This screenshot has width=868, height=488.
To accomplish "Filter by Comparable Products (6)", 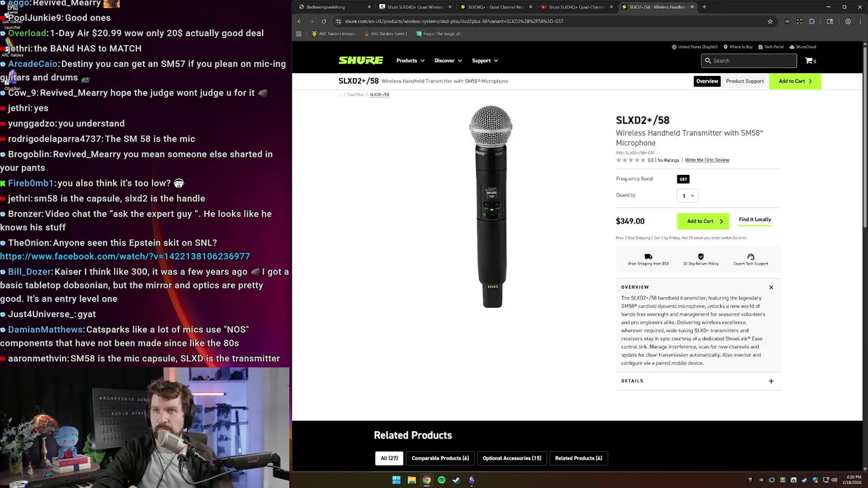I will (440, 458).
